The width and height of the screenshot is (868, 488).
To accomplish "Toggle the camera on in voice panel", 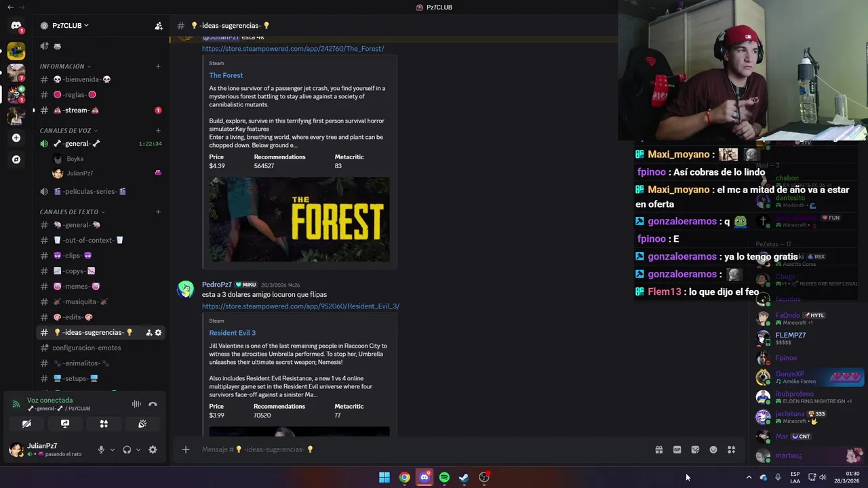I will point(26,424).
